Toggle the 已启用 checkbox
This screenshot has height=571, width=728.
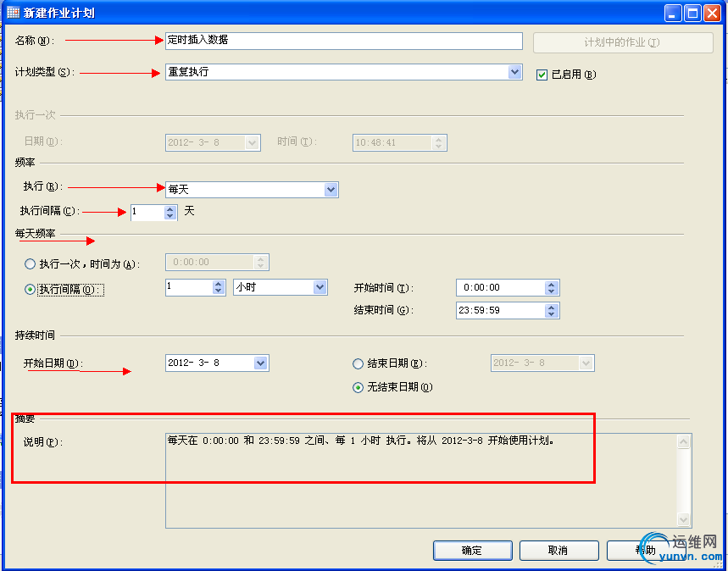tap(540, 75)
